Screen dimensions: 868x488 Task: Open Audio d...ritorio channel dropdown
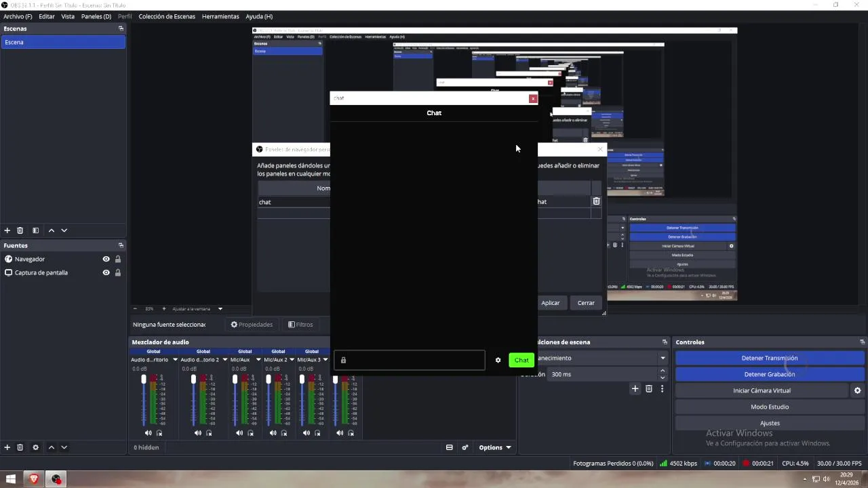pos(175,360)
